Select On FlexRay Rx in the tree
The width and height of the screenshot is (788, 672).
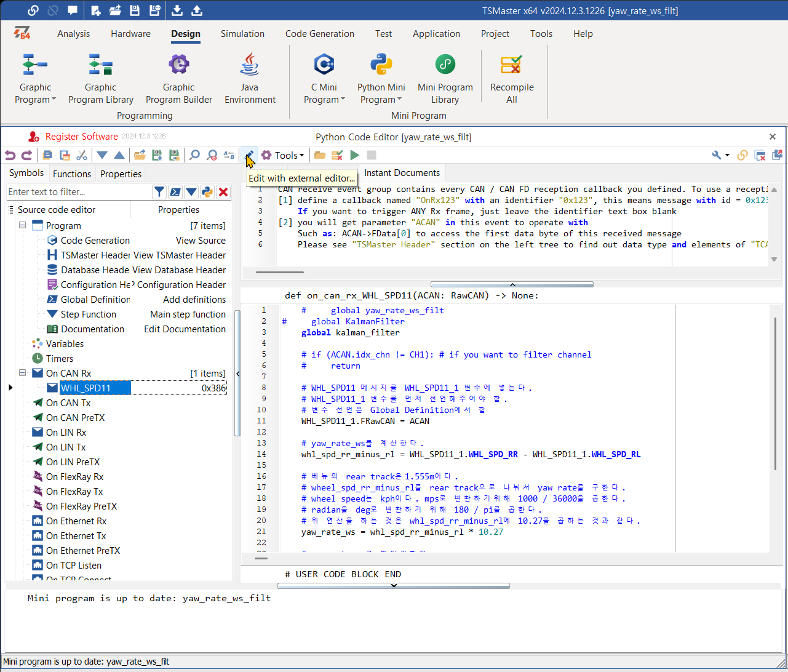point(74,477)
